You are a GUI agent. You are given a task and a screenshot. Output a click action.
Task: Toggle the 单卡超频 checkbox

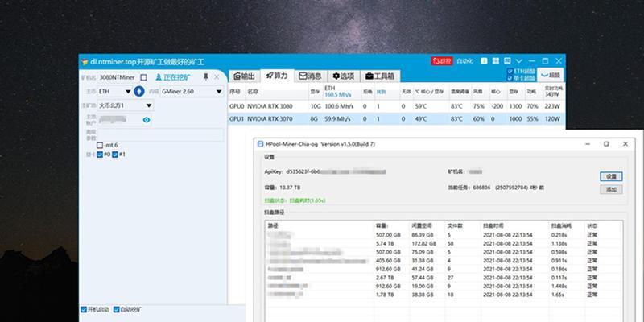(510, 77)
